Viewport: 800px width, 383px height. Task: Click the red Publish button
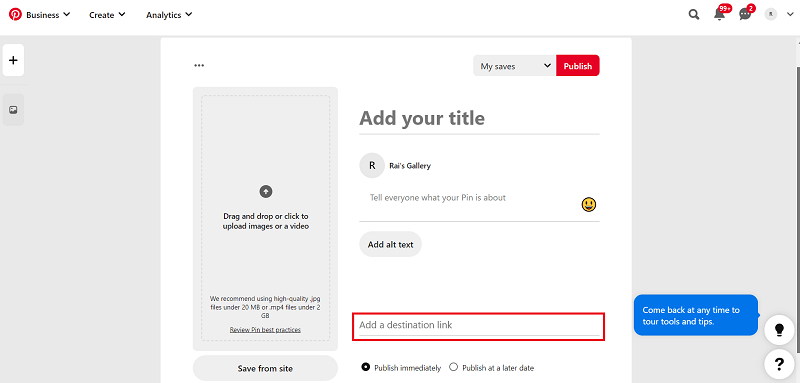[578, 66]
